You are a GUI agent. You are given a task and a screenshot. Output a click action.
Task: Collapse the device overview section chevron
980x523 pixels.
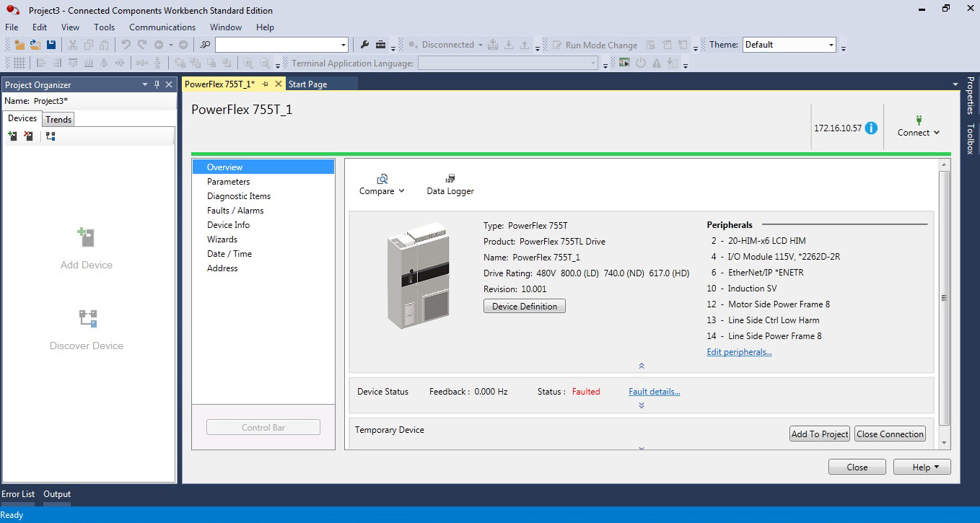(642, 366)
